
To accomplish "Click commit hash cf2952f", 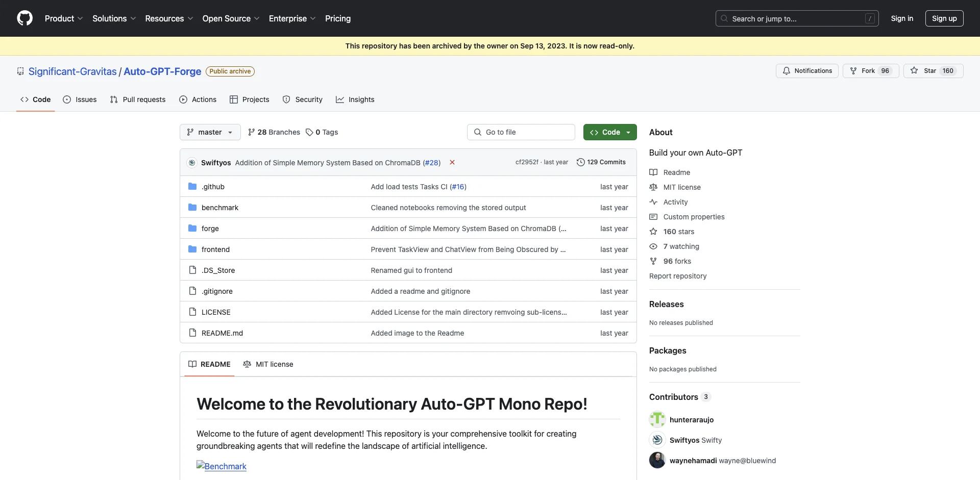I will 527,162.
